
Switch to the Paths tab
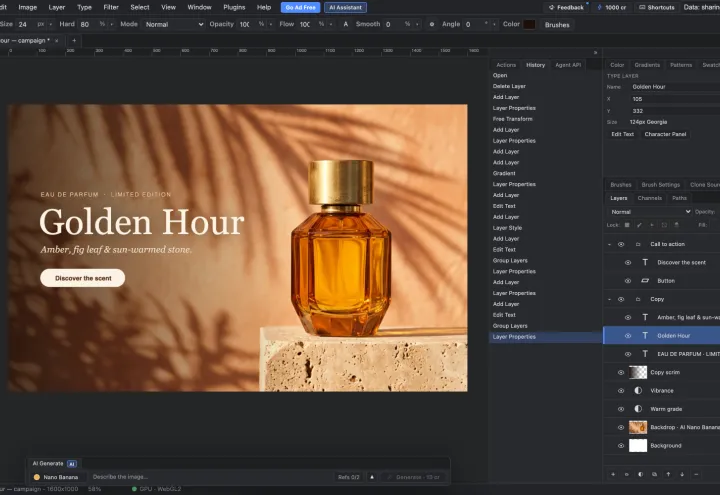[679, 198]
